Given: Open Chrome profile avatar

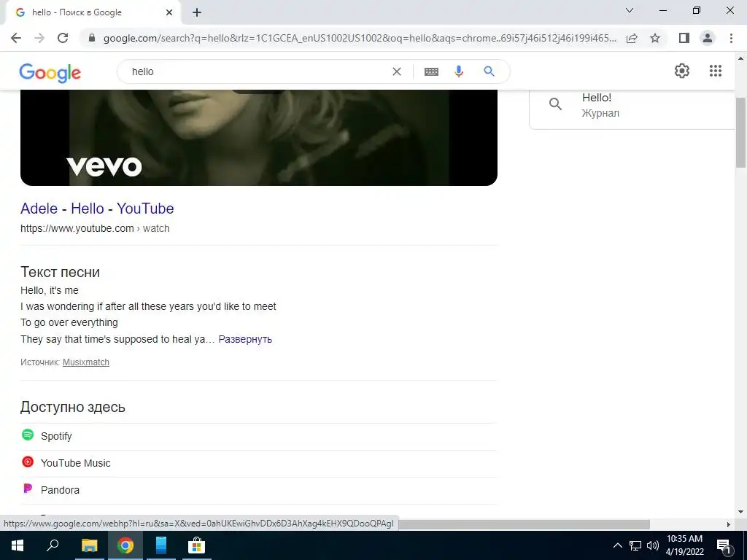Looking at the screenshot, I should coord(708,38).
